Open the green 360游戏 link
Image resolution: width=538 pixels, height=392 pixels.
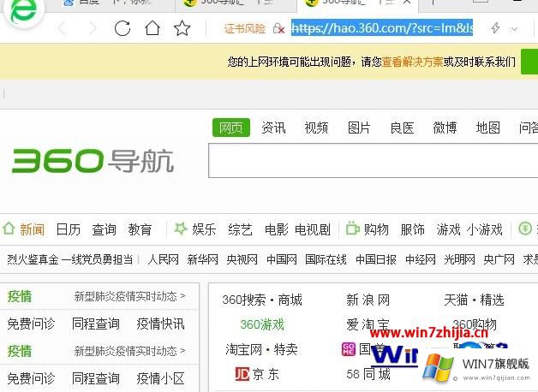coord(262,324)
